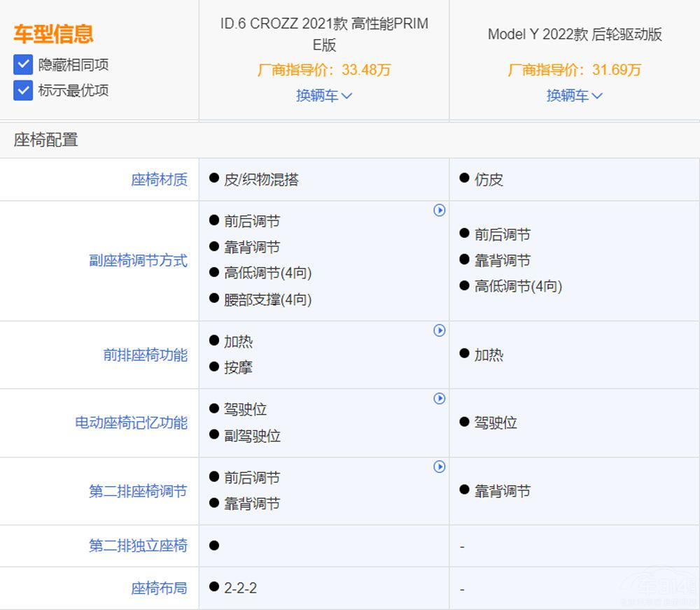Expand the detail arrow icon in 副座椅调节方式 row
Screen dimensions: 700x610
coord(440,211)
